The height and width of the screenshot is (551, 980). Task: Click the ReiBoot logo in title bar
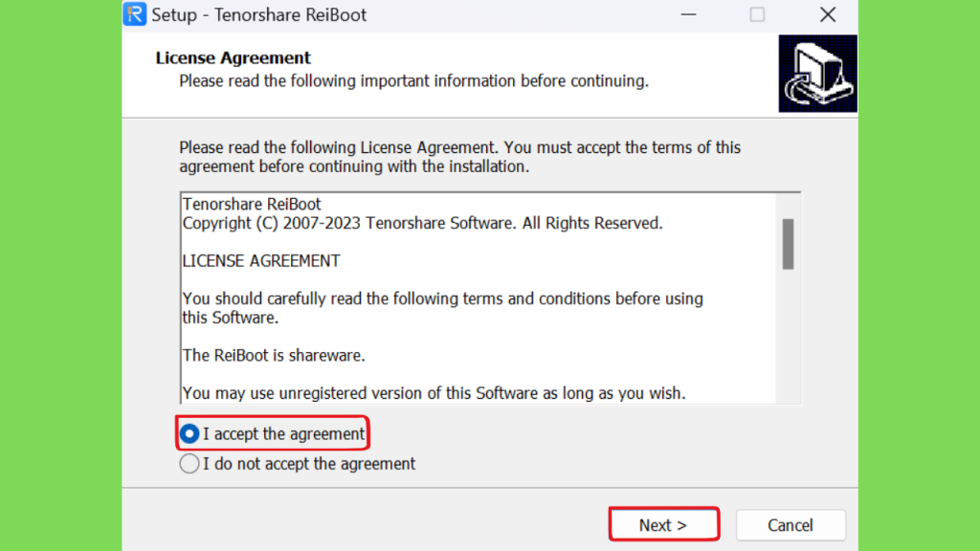click(x=134, y=14)
